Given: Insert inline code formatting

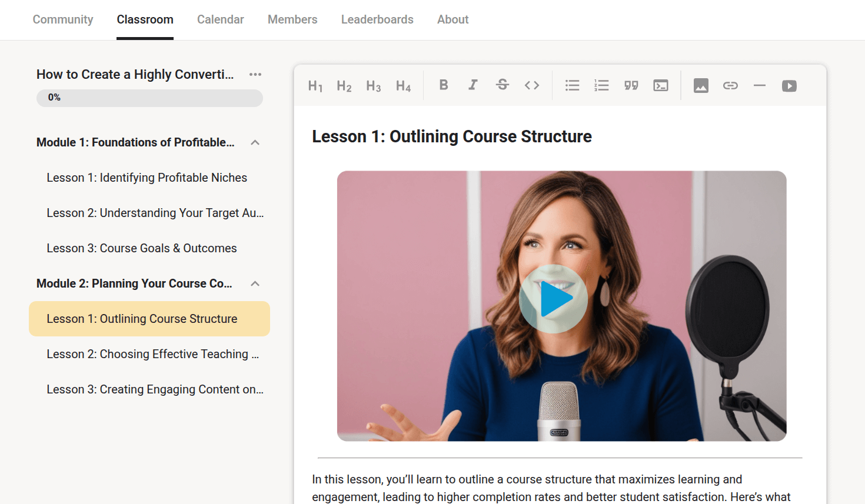Looking at the screenshot, I should point(532,85).
